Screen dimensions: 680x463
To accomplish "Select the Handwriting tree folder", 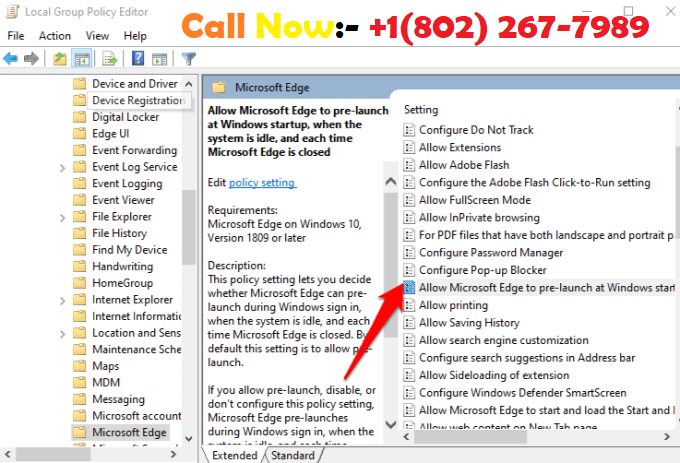I will pyautogui.click(x=113, y=266).
